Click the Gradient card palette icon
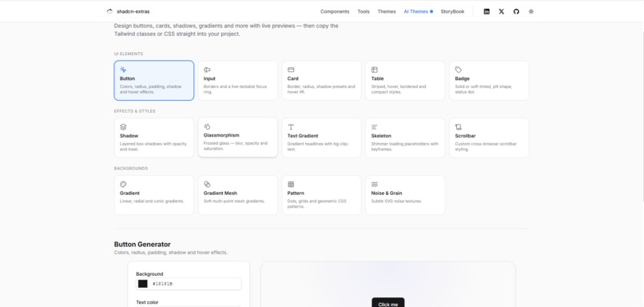The image size is (644, 307). click(x=123, y=184)
